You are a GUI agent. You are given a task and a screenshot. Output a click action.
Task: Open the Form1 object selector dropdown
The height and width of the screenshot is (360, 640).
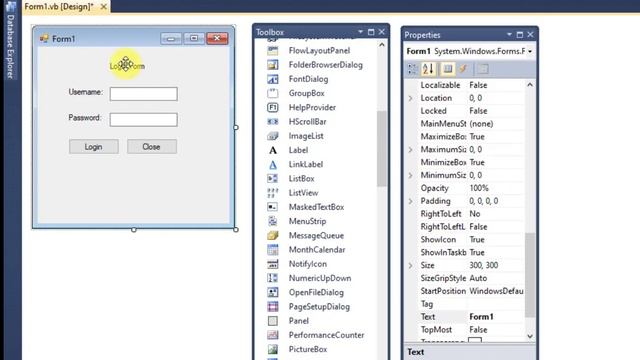click(530, 51)
